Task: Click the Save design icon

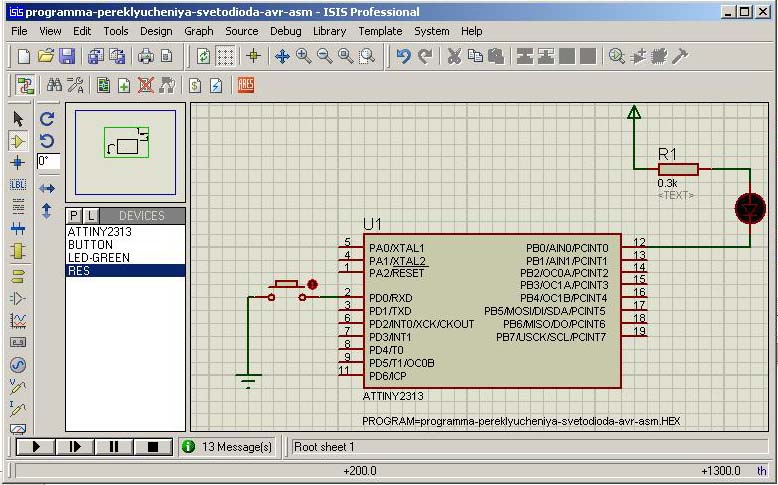Action: click(67, 57)
